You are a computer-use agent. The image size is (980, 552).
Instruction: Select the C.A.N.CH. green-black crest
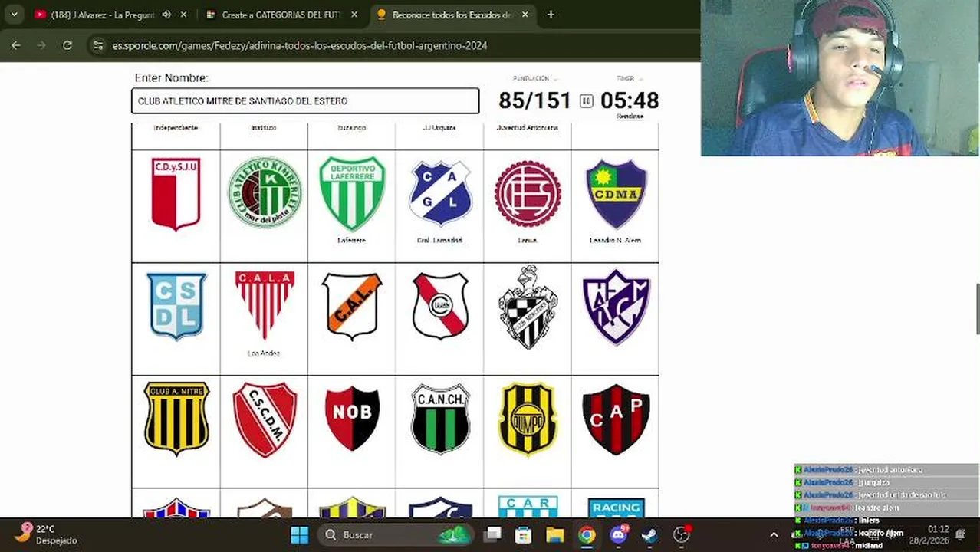coord(440,419)
